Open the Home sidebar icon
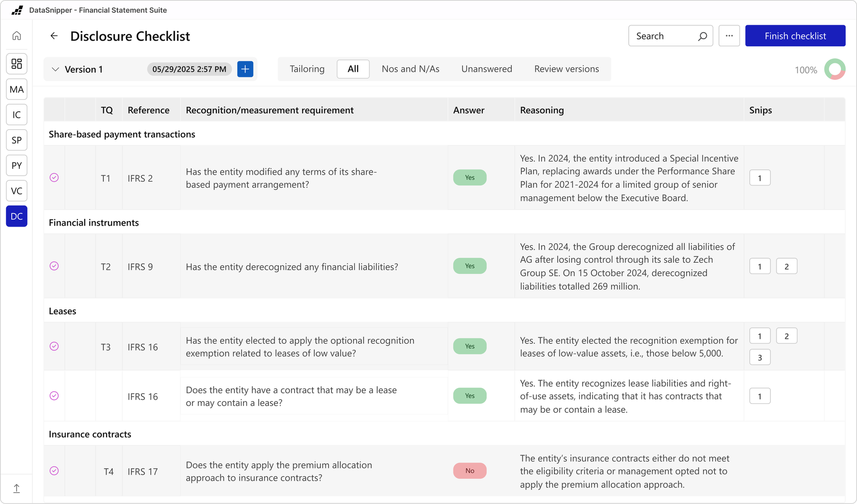Image resolution: width=857 pixels, height=504 pixels. tap(17, 35)
